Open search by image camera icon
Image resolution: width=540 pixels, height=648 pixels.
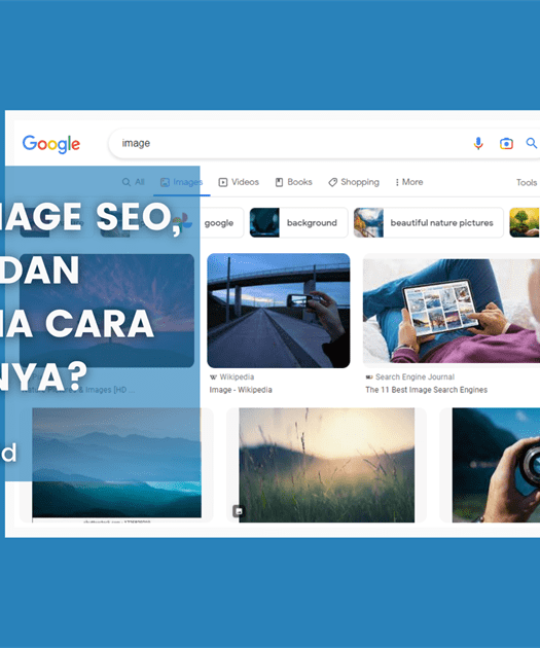click(x=506, y=143)
